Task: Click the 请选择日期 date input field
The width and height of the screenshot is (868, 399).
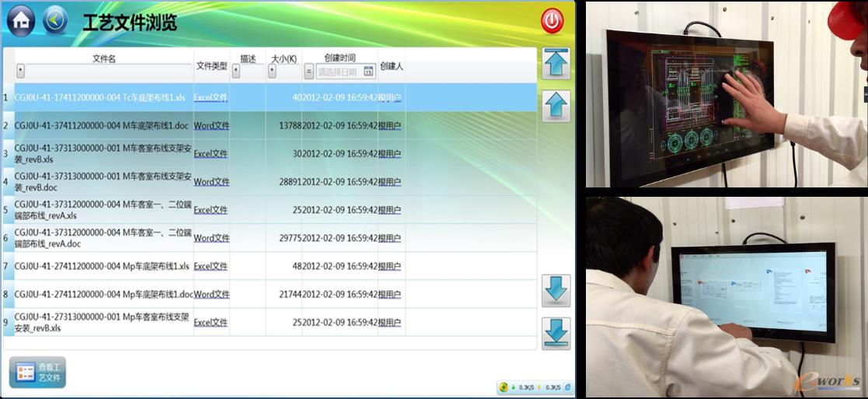Action: click(x=337, y=72)
